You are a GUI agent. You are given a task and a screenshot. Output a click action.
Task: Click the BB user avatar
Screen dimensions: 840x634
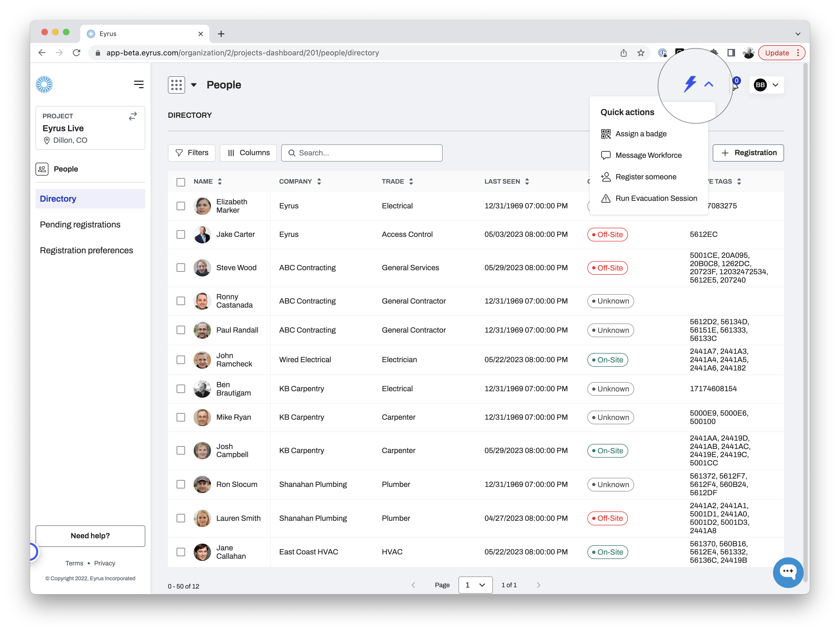point(760,85)
